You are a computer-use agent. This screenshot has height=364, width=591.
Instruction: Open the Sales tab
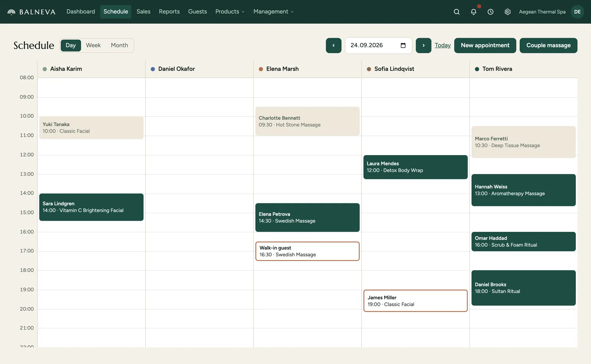coord(143,12)
